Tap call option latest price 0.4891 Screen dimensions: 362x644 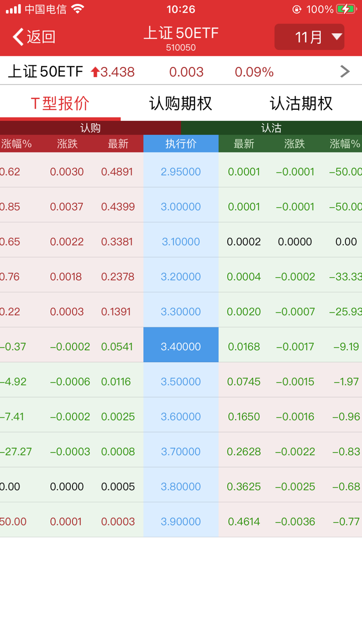[118, 172]
